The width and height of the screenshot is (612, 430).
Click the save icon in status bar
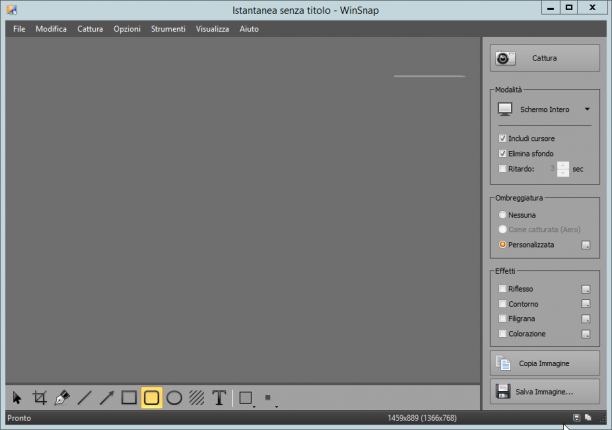pyautogui.click(x=576, y=418)
